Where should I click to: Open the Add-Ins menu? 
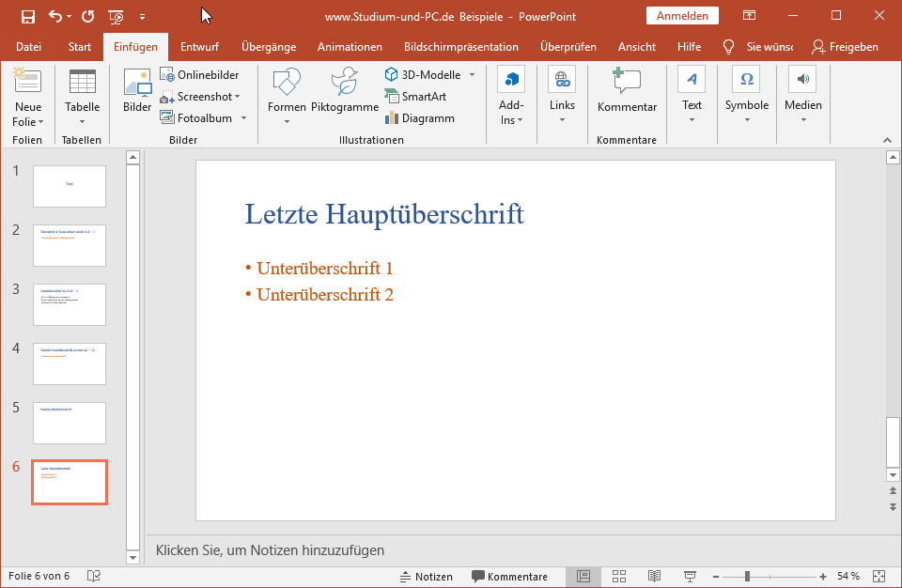pyautogui.click(x=511, y=96)
